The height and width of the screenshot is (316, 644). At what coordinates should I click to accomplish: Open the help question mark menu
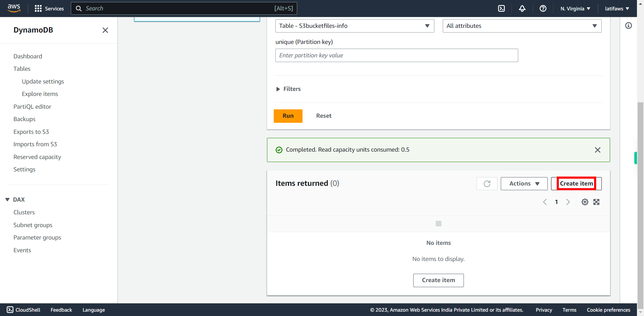tap(543, 8)
